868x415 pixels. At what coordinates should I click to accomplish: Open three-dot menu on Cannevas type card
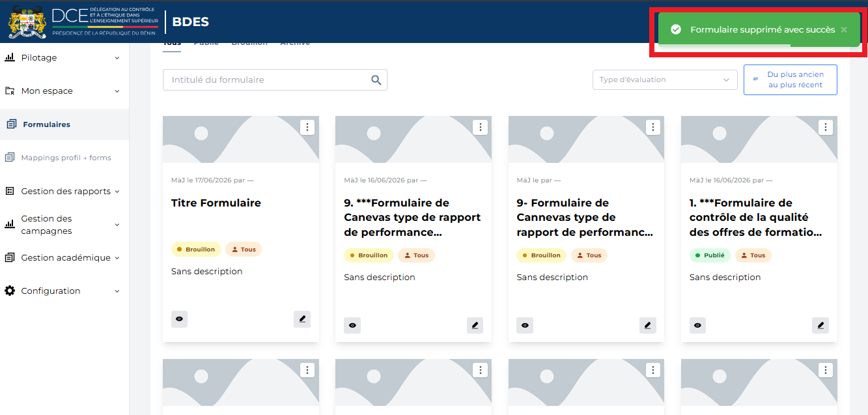point(653,127)
